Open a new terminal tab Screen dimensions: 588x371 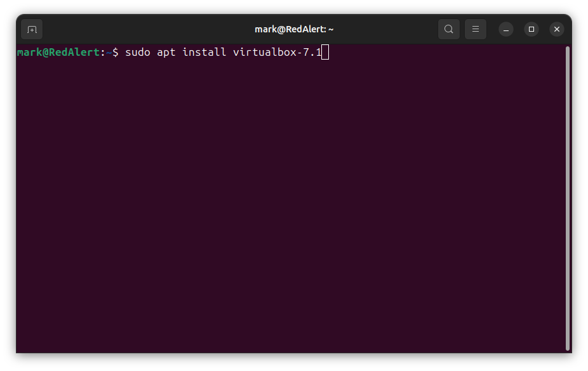point(32,29)
